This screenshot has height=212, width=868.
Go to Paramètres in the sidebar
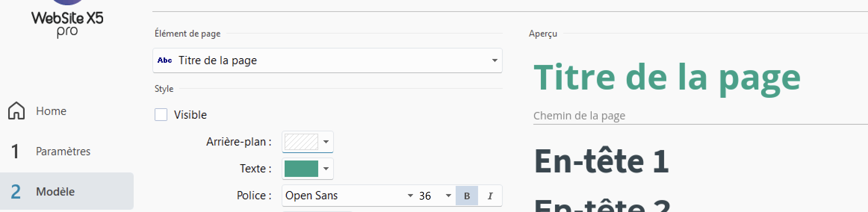(x=63, y=151)
